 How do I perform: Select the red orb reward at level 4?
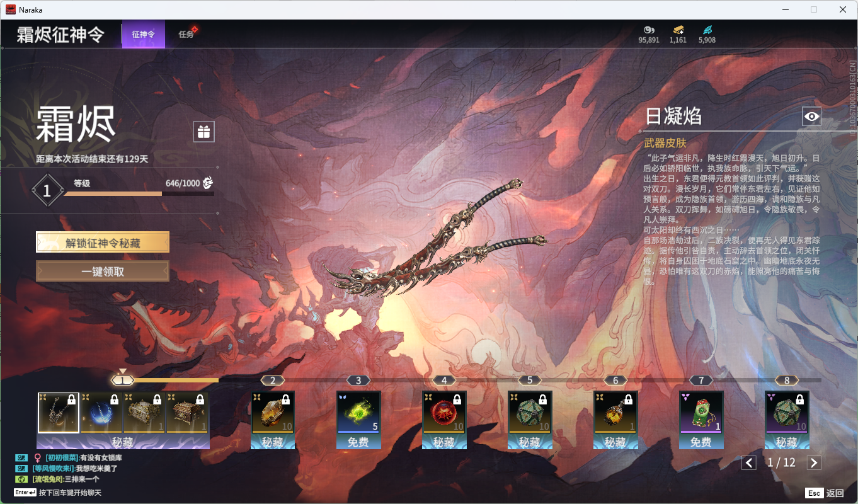pyautogui.click(x=444, y=413)
